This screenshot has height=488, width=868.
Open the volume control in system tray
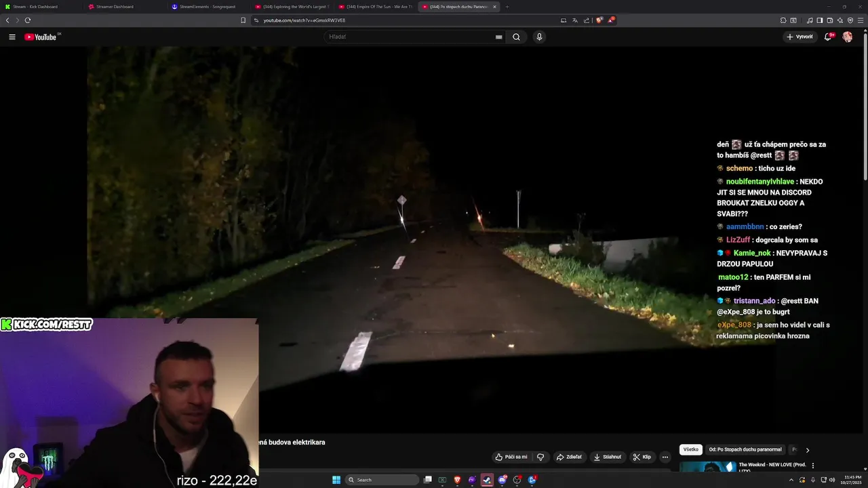click(832, 480)
